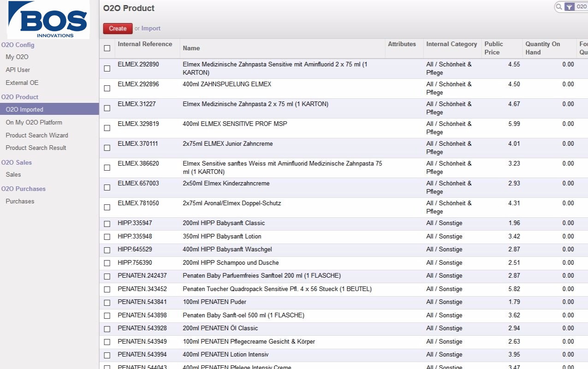This screenshot has height=369, width=588.
Task: Click the Import link
Action: pos(151,29)
